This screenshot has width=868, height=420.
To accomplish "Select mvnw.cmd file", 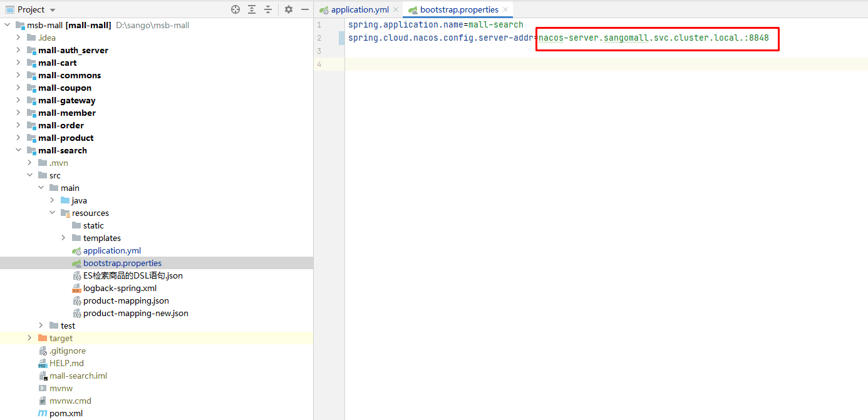I will (x=70, y=401).
